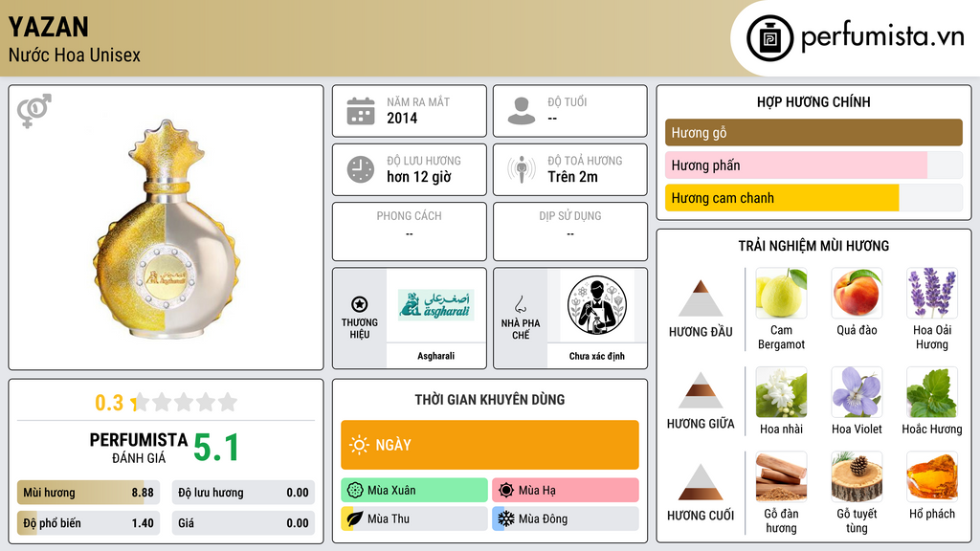Image resolution: width=980 pixels, height=551 pixels.
Task: Click the Mùa Thu season bar
Action: coord(414,518)
